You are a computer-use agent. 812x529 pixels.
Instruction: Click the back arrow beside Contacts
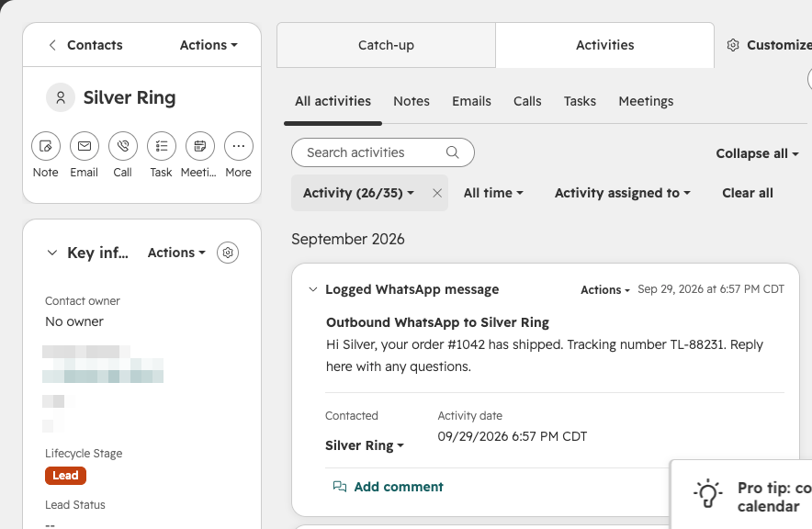pos(52,45)
